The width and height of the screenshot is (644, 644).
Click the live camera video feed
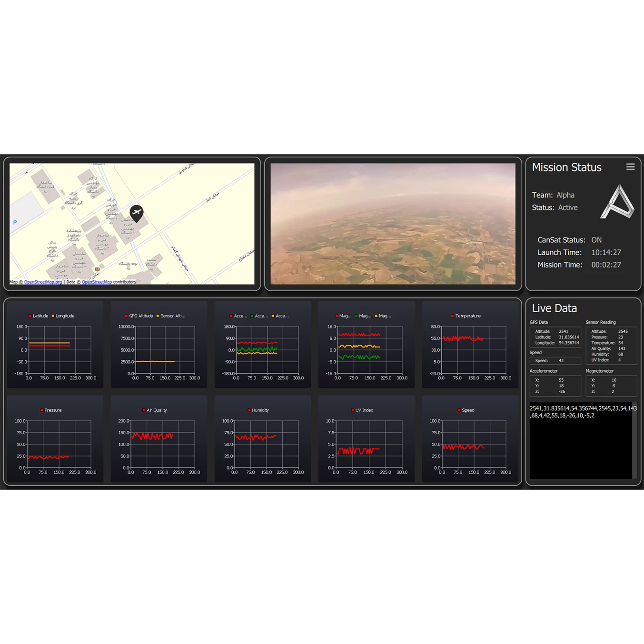pyautogui.click(x=393, y=224)
